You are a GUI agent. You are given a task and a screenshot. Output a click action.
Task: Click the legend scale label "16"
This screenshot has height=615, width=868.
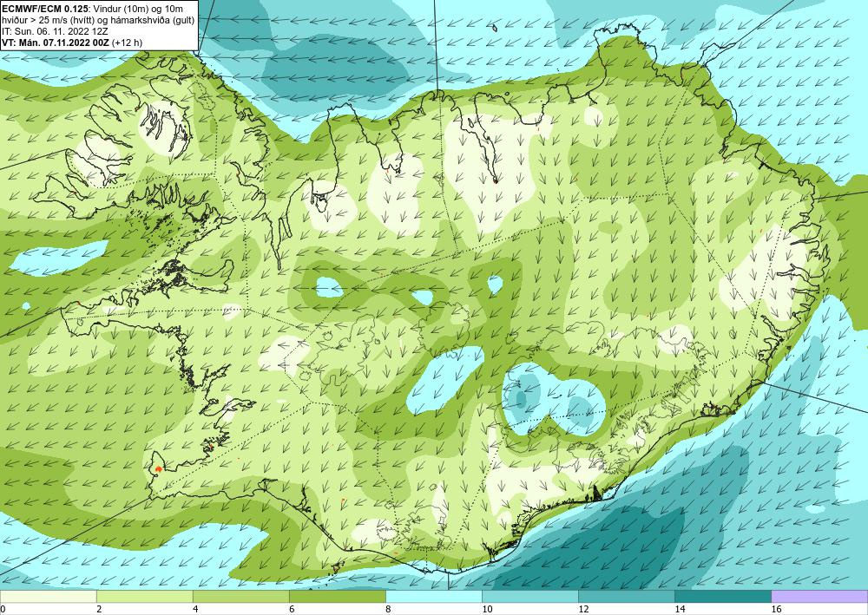[x=776, y=609]
